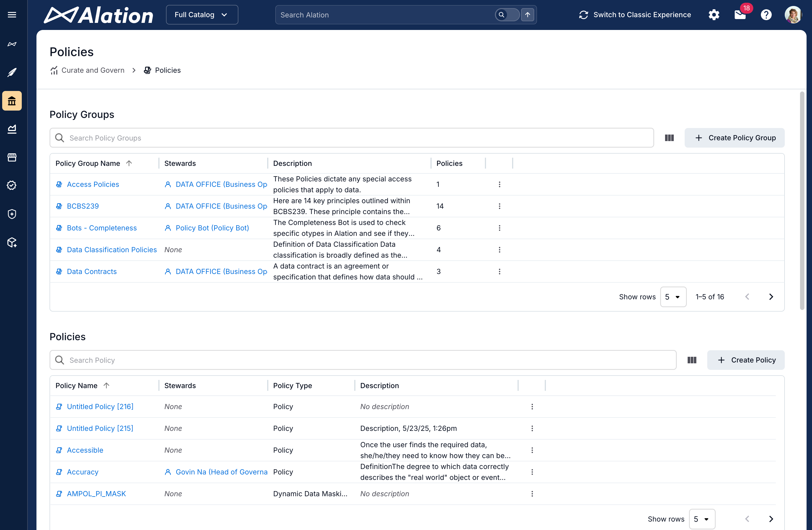Screen dimensions: 812x530
Task: Open the hamburger navigation menu
Action: pos(12,15)
